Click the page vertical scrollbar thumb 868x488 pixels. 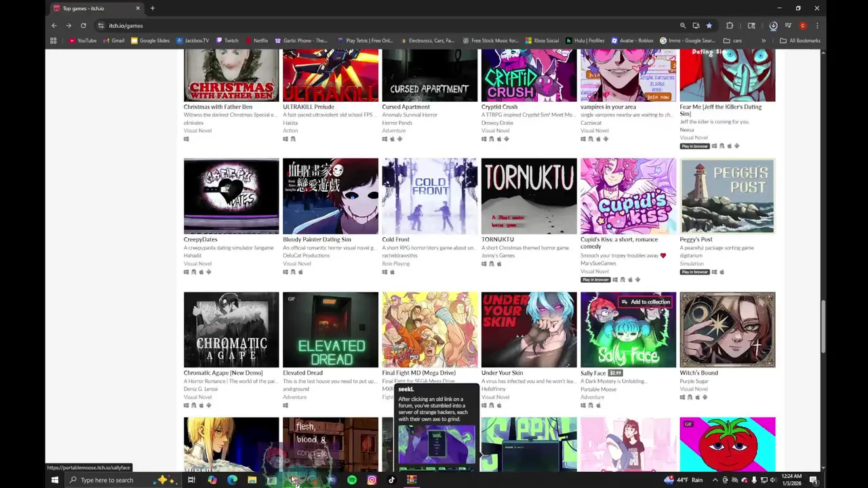[823, 327]
